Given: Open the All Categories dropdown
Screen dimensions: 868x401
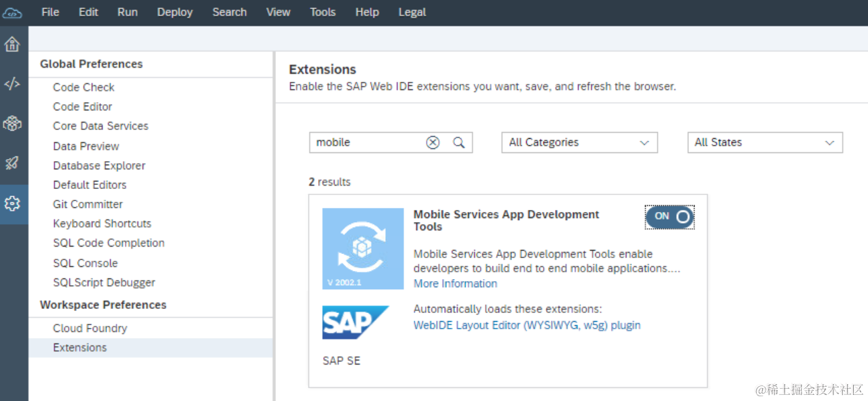Looking at the screenshot, I should click(x=579, y=142).
